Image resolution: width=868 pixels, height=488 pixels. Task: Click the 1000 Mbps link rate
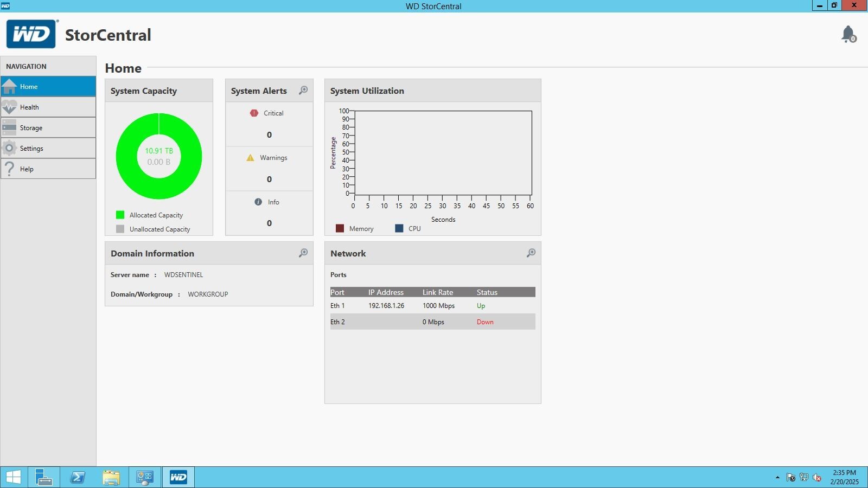(x=439, y=306)
